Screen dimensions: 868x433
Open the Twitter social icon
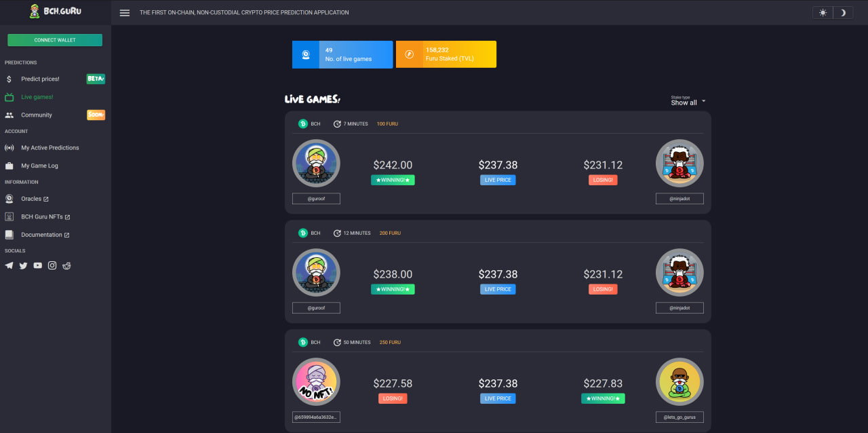[23, 265]
